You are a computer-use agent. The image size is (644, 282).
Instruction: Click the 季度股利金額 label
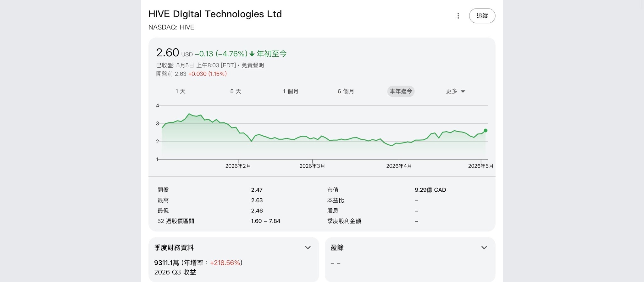(x=344, y=221)
